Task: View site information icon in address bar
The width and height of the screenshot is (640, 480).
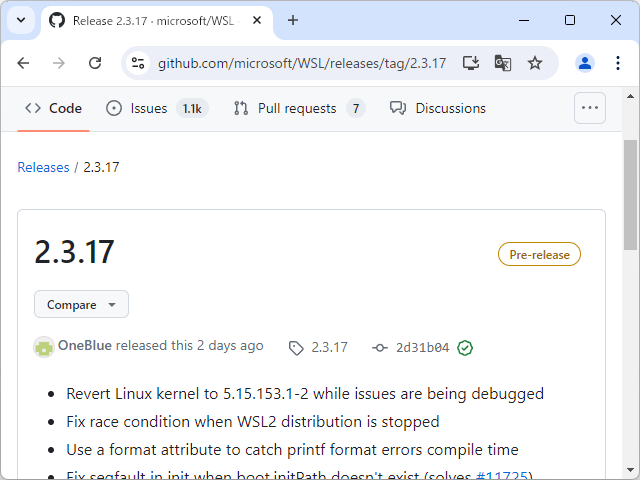Action: 138,63
